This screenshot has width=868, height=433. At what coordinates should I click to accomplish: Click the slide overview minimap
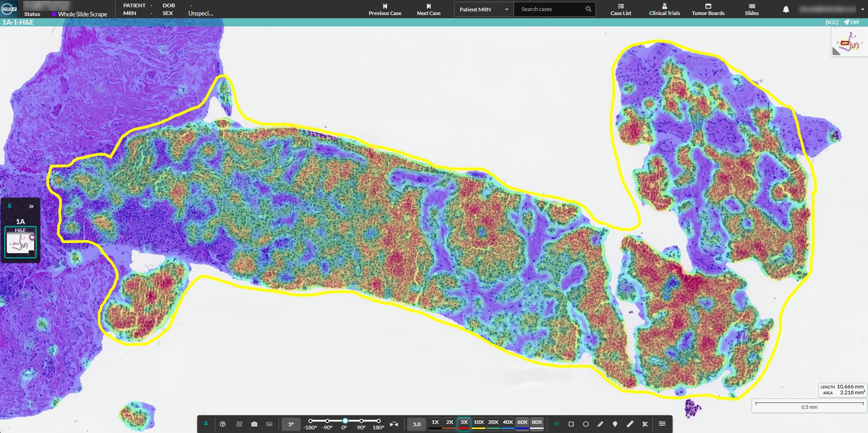coord(849,42)
